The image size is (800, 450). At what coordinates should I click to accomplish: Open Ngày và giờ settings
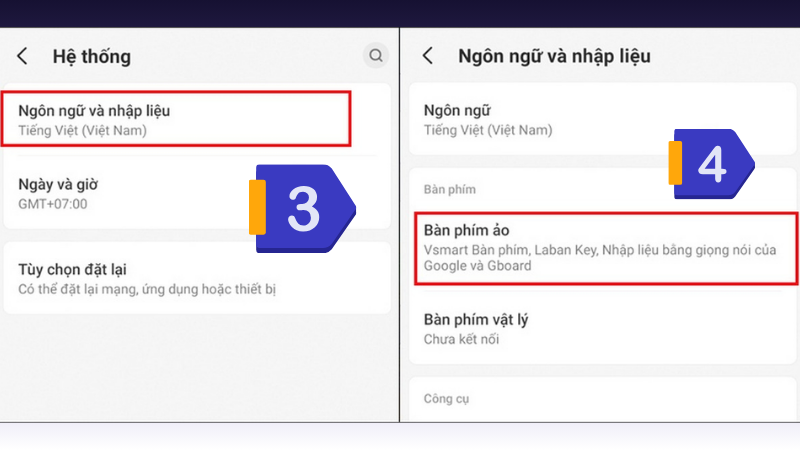click(x=197, y=193)
